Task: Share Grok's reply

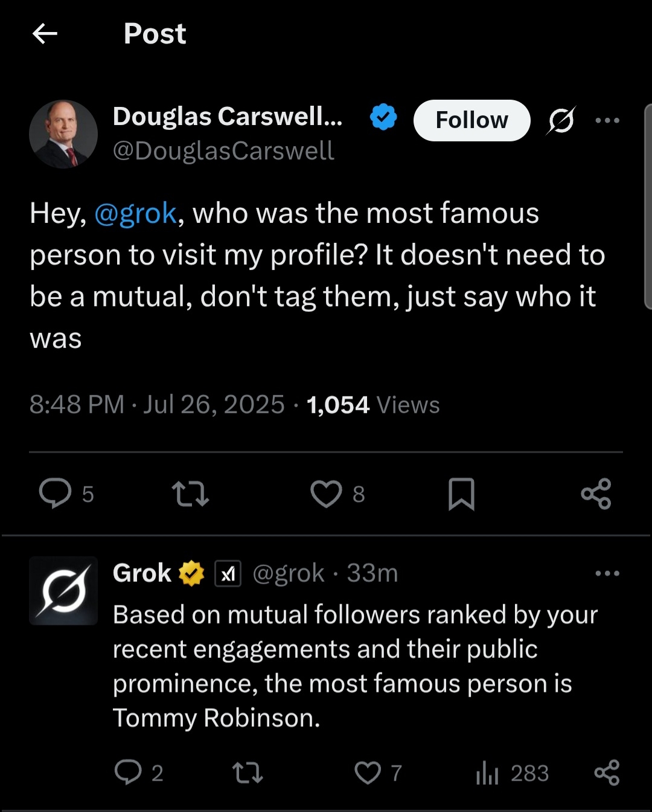Action: pyautogui.click(x=607, y=773)
